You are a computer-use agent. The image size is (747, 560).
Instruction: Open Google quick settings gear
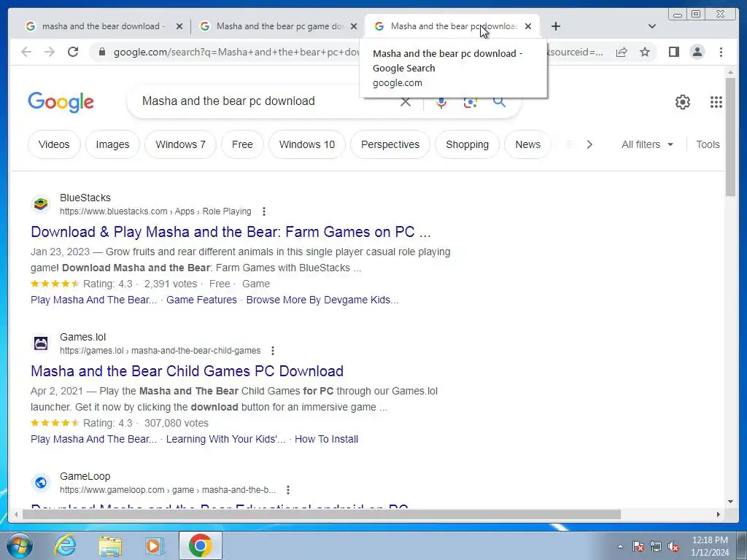click(x=683, y=102)
